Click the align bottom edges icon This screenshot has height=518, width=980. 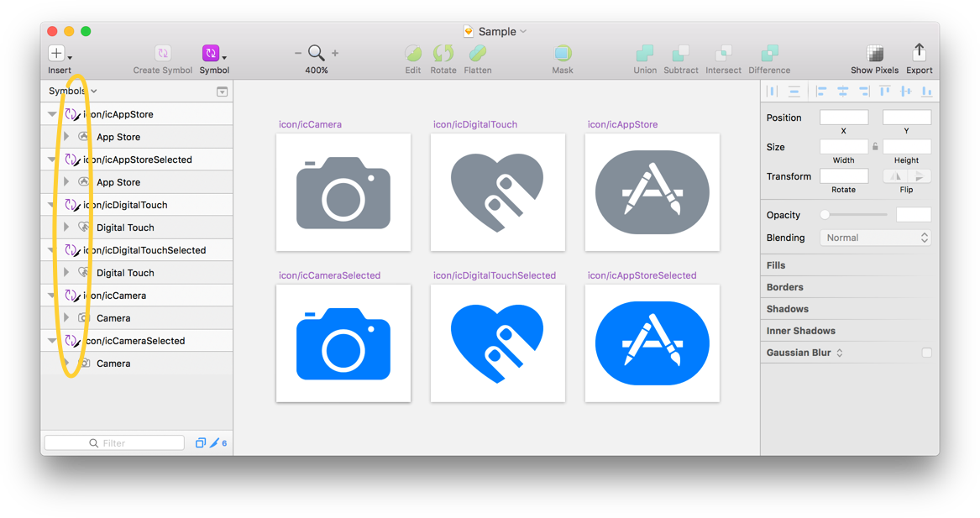[x=927, y=92]
